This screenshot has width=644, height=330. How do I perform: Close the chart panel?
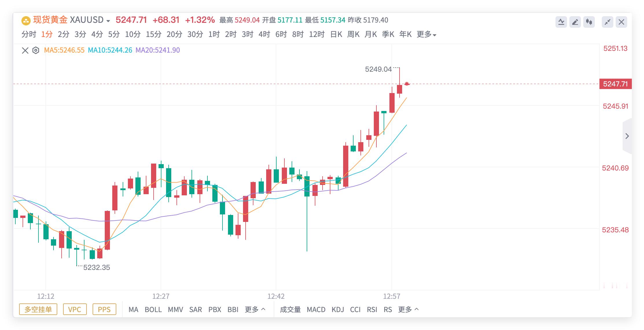point(621,22)
